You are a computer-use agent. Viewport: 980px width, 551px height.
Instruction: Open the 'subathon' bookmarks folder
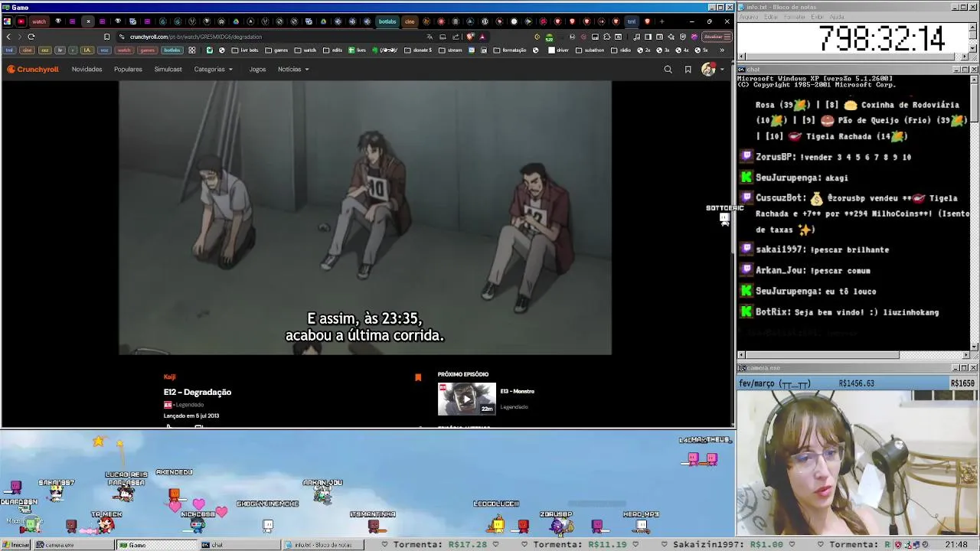590,51
